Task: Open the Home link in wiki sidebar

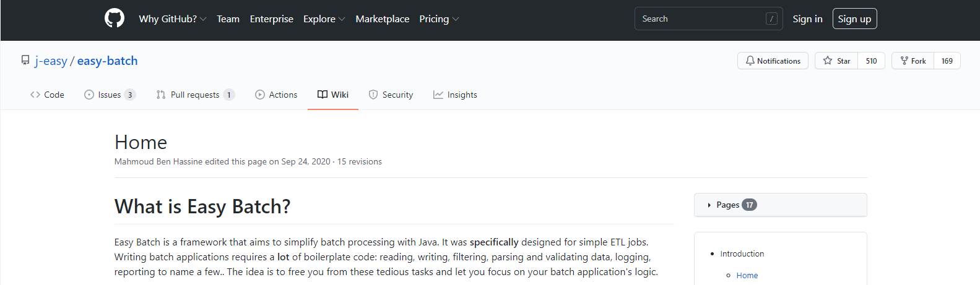Action: point(747,275)
